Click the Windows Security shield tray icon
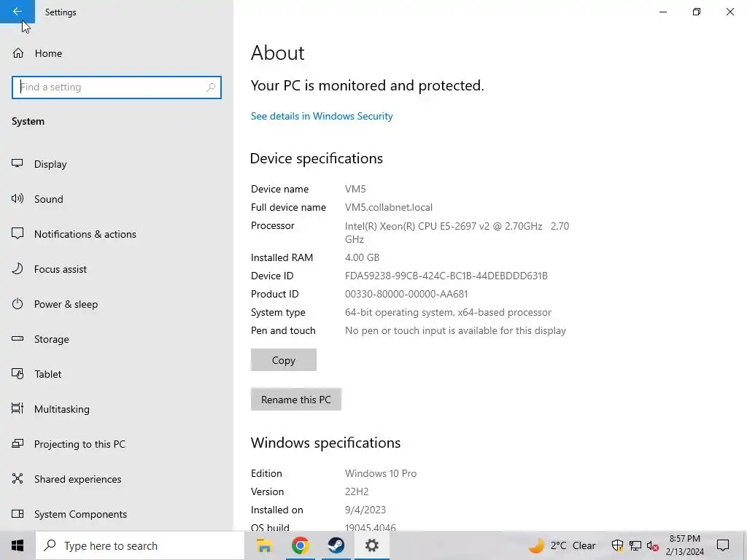The width and height of the screenshot is (747, 560). pos(617,545)
